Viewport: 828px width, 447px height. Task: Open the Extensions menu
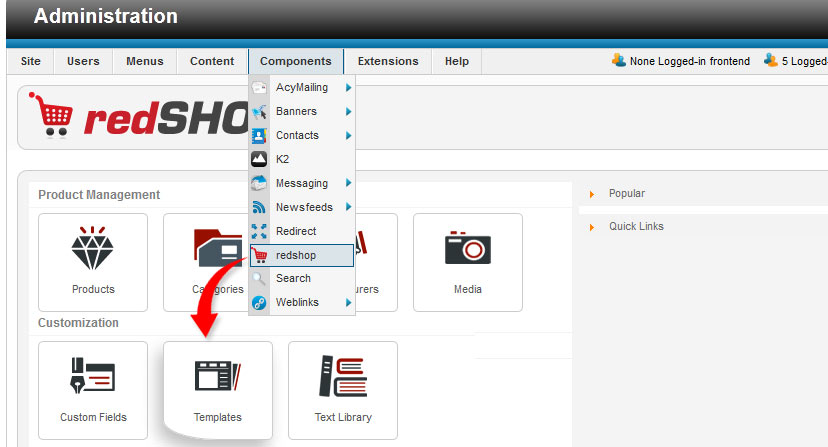(388, 61)
